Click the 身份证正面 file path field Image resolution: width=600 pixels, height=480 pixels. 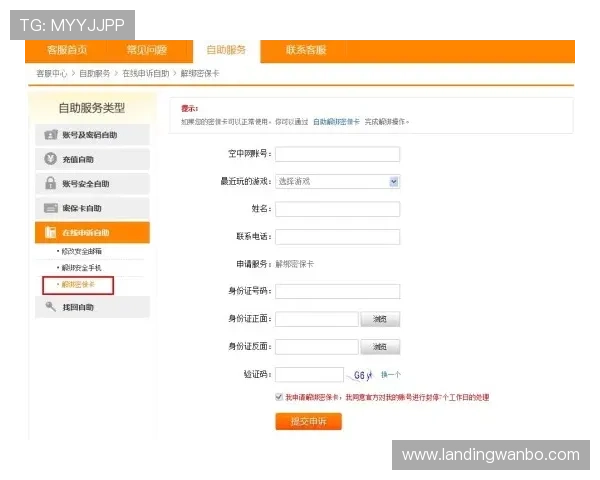(317, 319)
